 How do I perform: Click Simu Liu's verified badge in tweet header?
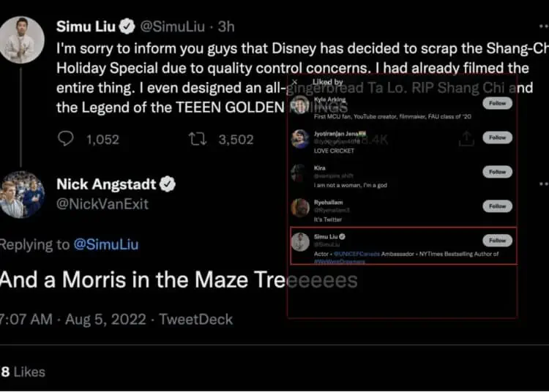coord(127,27)
